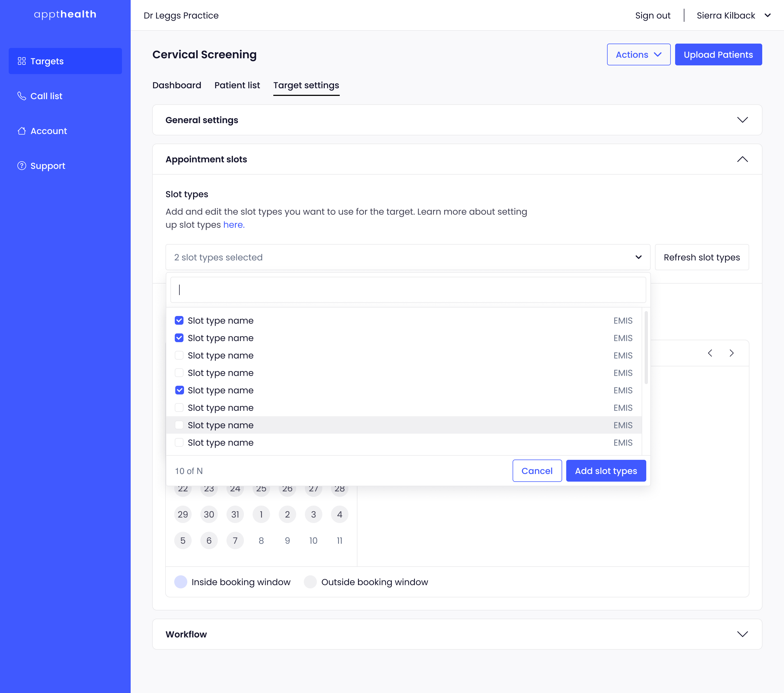Click the Targets grid icon in sidebar
The width and height of the screenshot is (784, 693).
(x=22, y=61)
